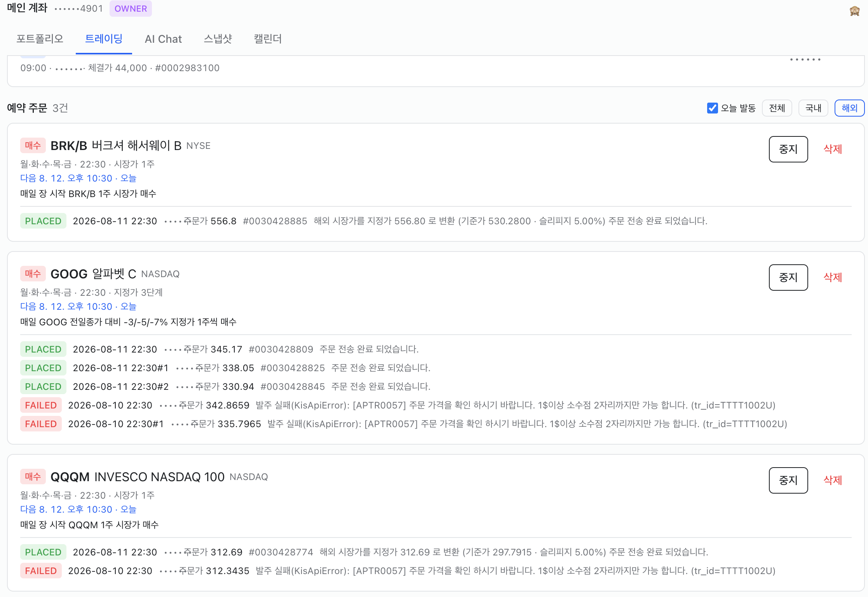The image size is (868, 597).
Task: Click the 매수 badge on the QQQM card
Action: (33, 477)
